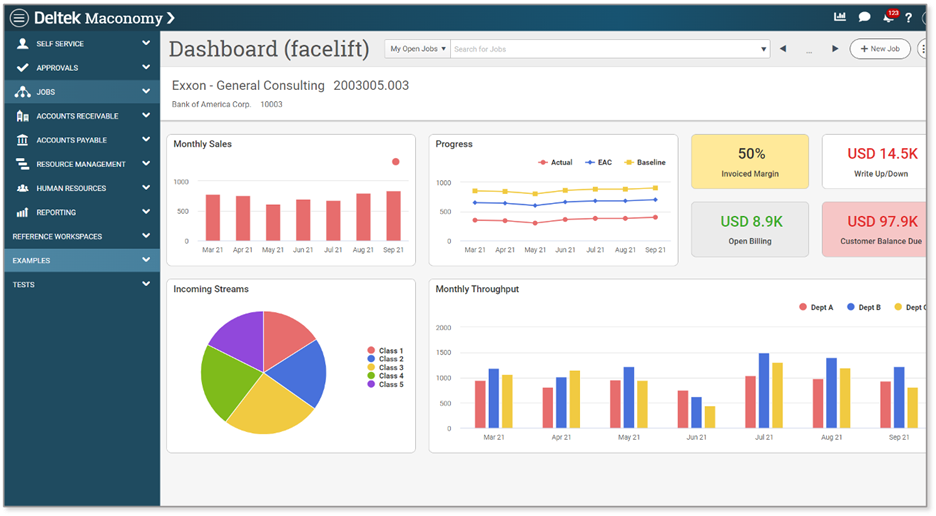
Task: Toggle Class 3 in Incoming Streams legend
Action: coord(386,367)
